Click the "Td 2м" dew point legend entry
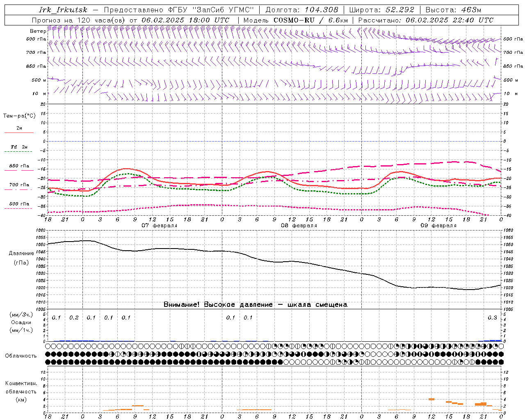 (19, 147)
